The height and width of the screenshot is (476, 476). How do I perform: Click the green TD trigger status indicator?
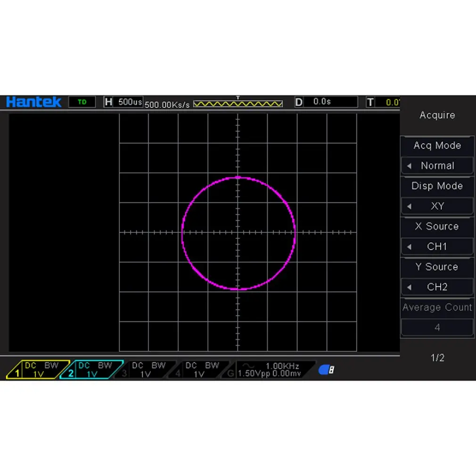(82, 102)
